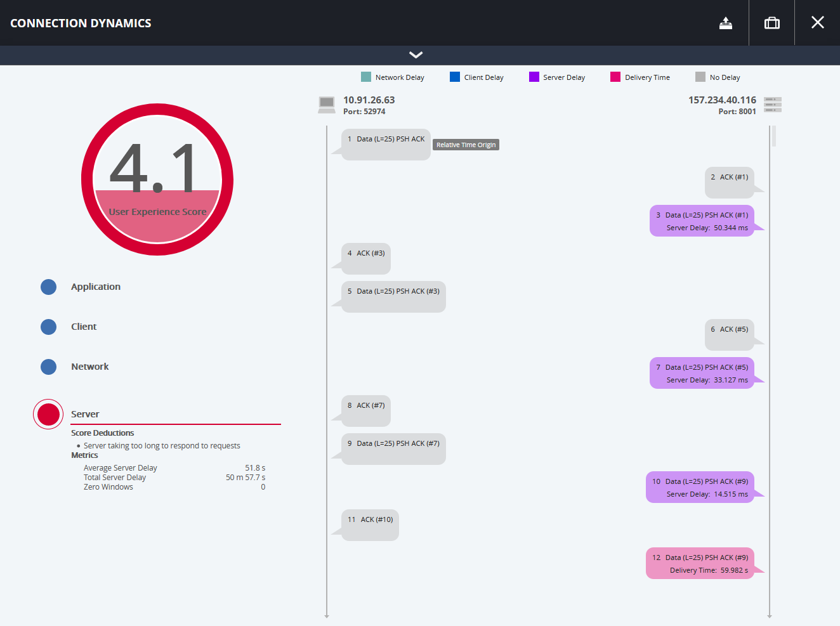Click the Delivery Time pink legend swatch

pos(615,77)
